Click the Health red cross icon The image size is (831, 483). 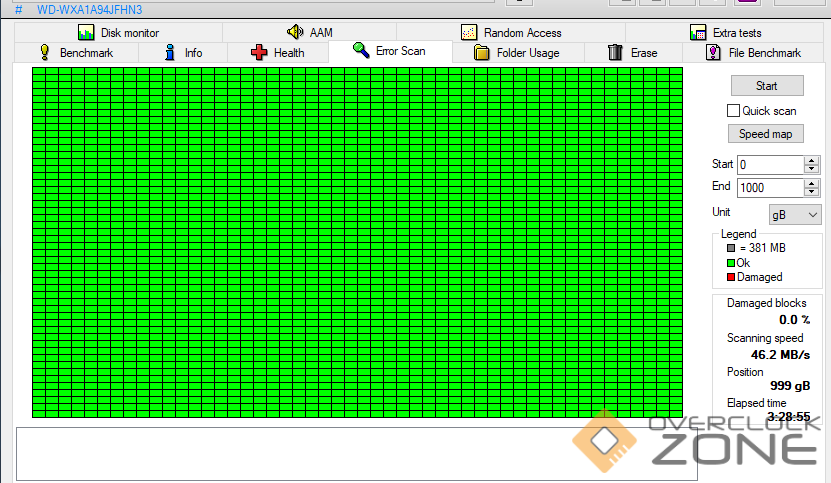click(x=259, y=52)
